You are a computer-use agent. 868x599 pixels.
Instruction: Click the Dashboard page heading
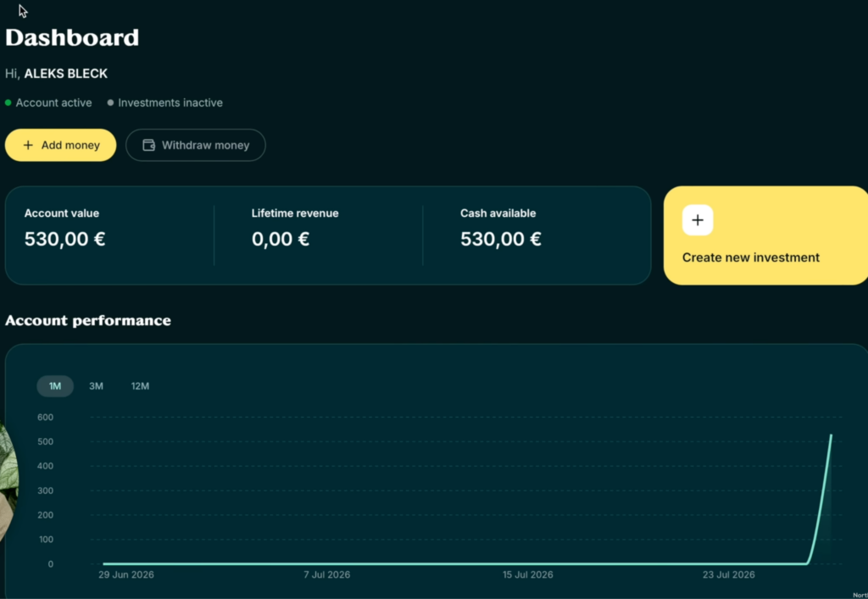point(72,37)
